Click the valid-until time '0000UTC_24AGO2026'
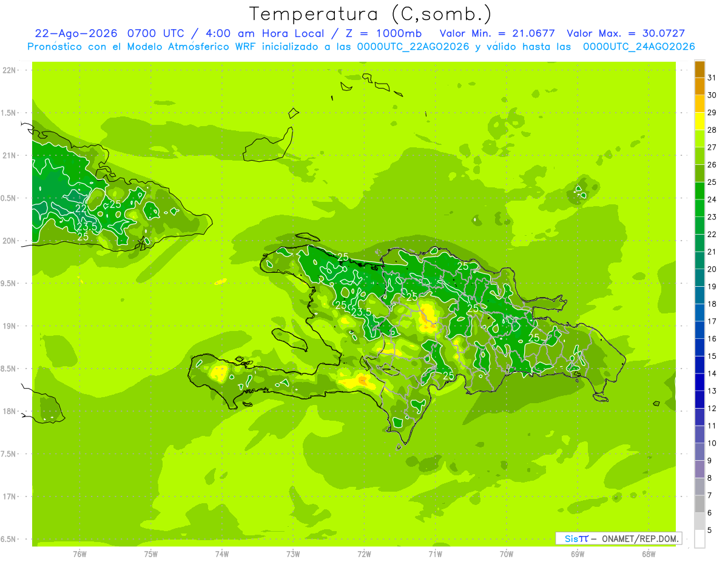The image size is (728, 562). (638, 47)
